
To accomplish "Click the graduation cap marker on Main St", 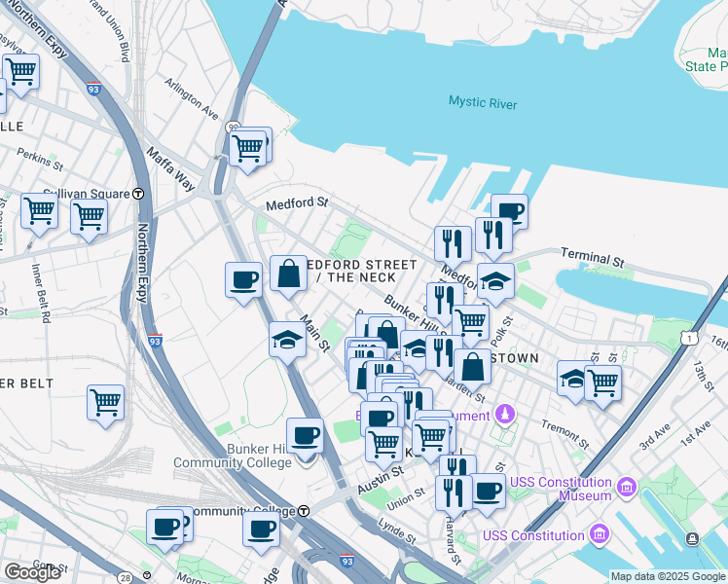I will click(287, 344).
